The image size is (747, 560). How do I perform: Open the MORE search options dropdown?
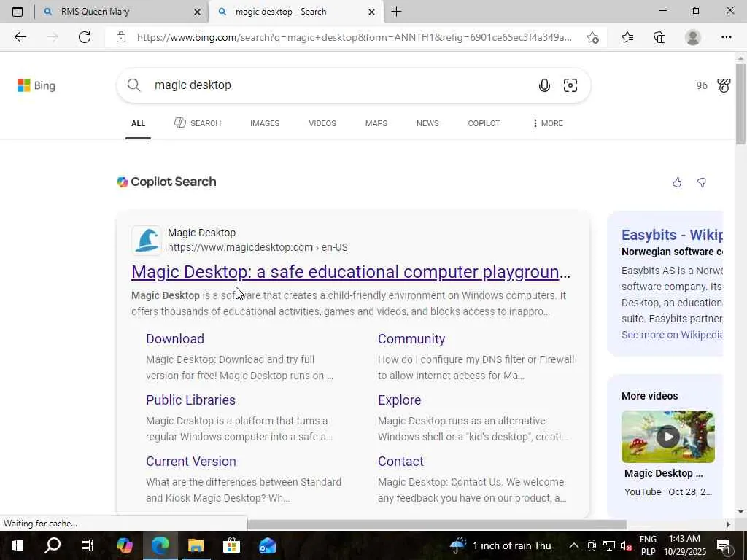point(548,123)
